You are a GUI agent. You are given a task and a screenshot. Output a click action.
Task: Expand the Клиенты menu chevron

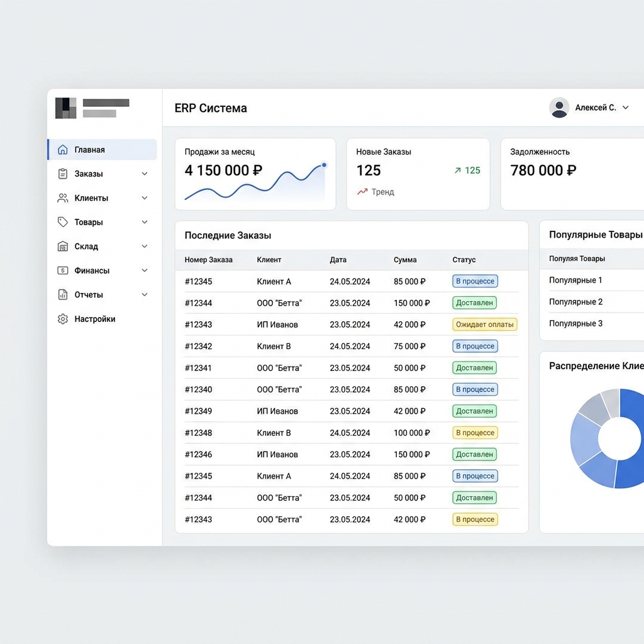coord(145,198)
